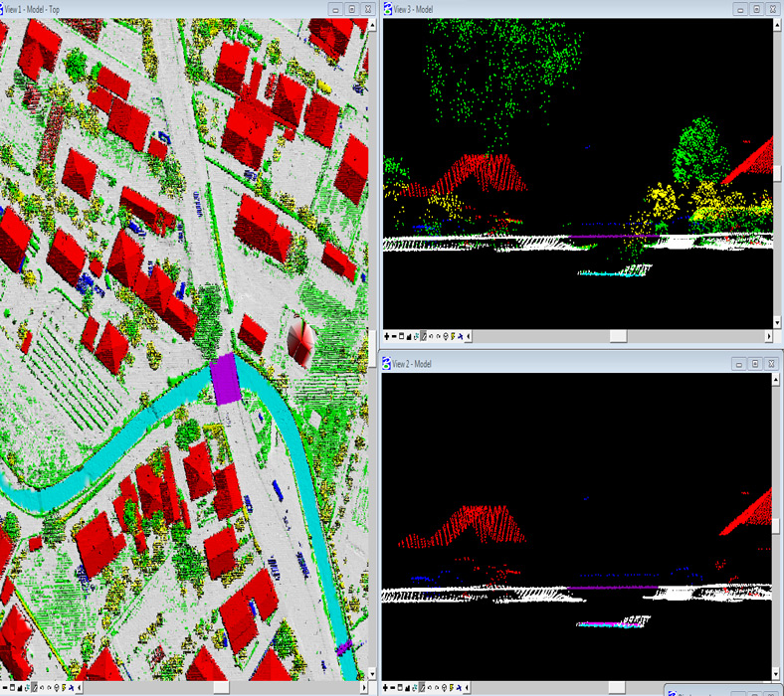Click Zoom Out icon in View 3 toolbar
The image size is (784, 696).
pos(395,336)
